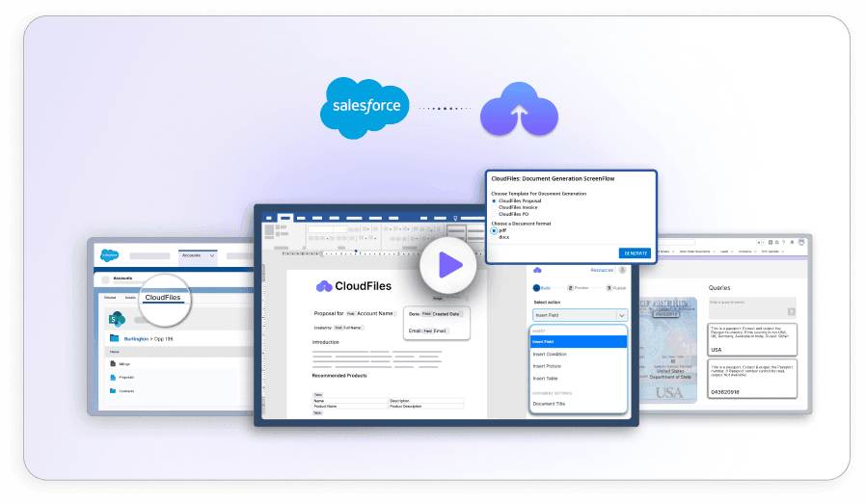Screen dimensions: 866x504
Task: Open the user avatar icon next to Resources
Action: point(622,270)
